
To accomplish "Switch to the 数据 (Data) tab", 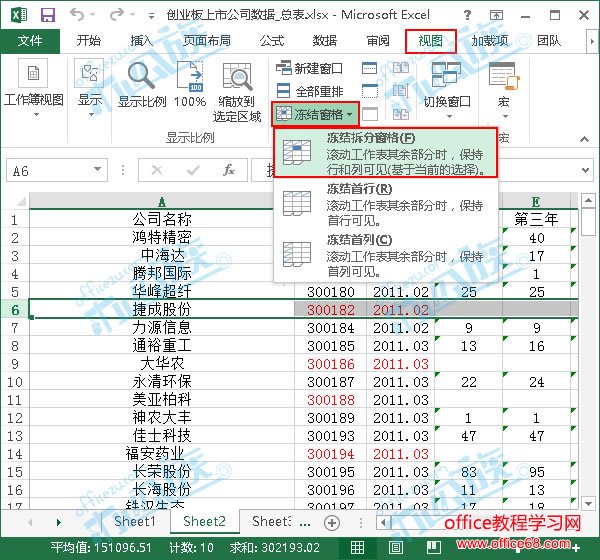I will pyautogui.click(x=325, y=41).
